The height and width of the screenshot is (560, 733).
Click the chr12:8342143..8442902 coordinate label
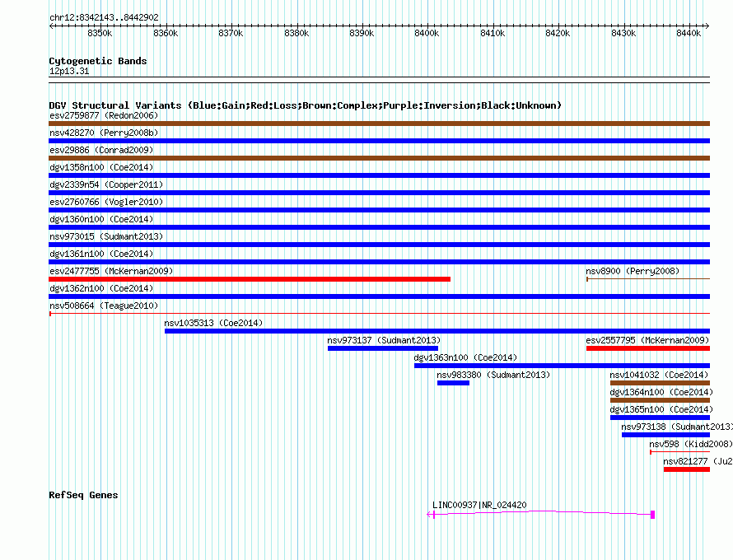pos(104,17)
